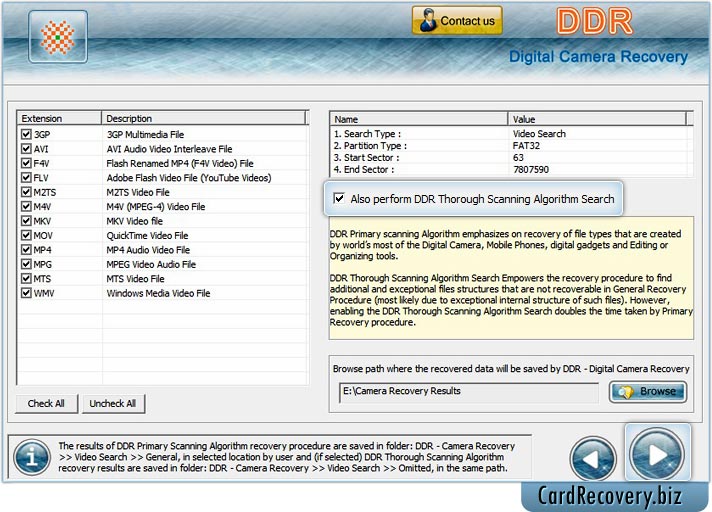Select 'MPEG Video Audio File' description

[x=151, y=265]
